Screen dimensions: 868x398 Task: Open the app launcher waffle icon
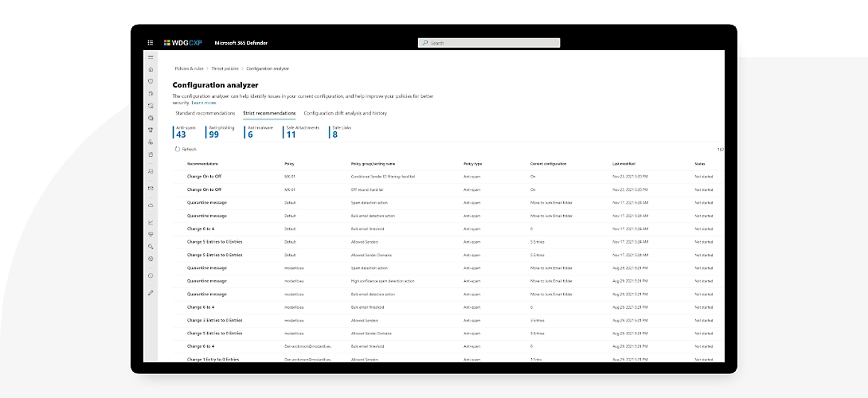[150, 43]
